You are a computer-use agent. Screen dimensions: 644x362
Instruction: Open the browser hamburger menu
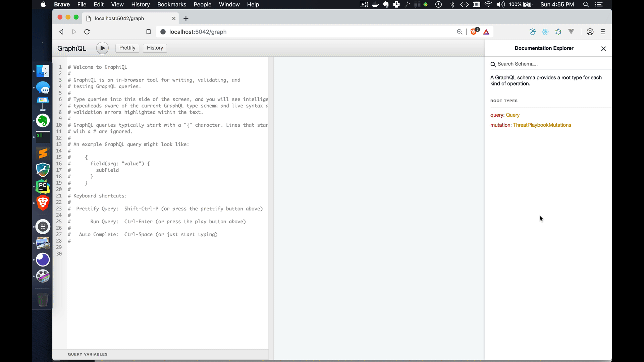(x=603, y=32)
